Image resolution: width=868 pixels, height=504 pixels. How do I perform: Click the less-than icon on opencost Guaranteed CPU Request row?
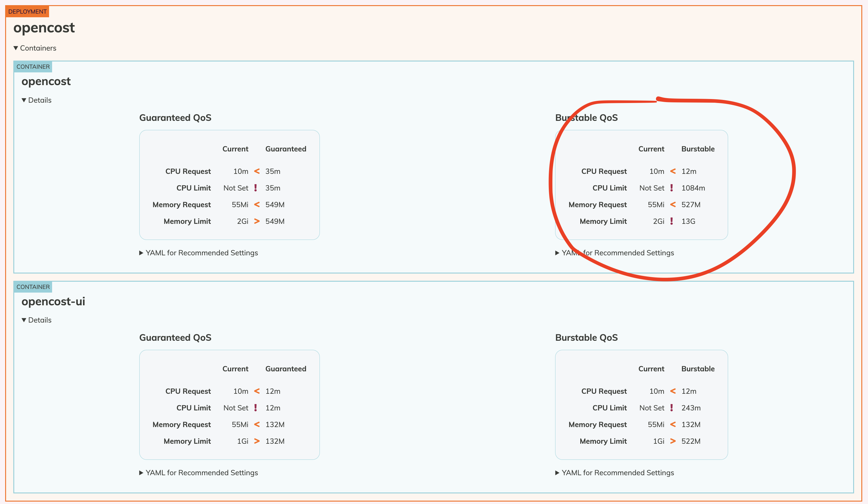(257, 171)
